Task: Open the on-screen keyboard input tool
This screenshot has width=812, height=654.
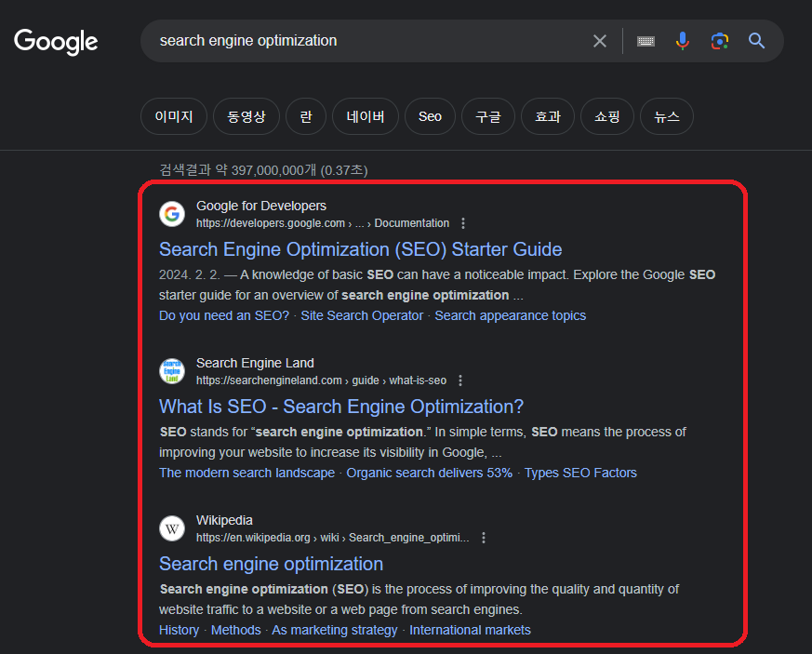Action: click(646, 41)
